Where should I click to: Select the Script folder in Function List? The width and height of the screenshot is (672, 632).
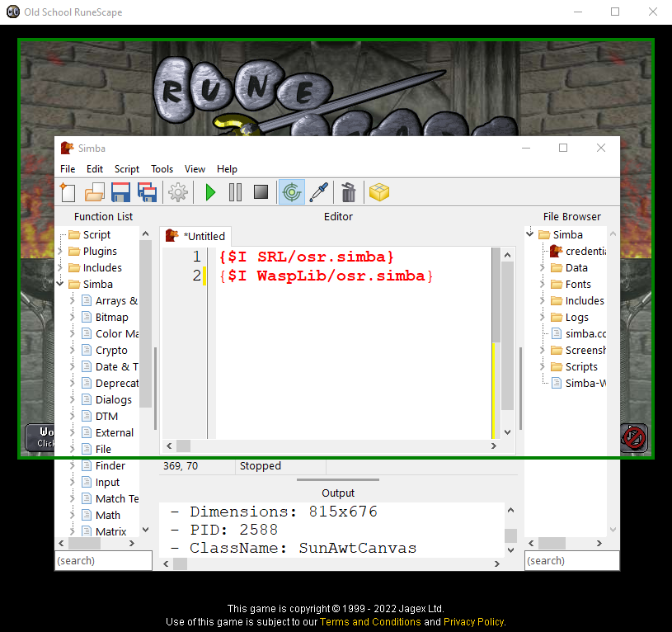89,234
